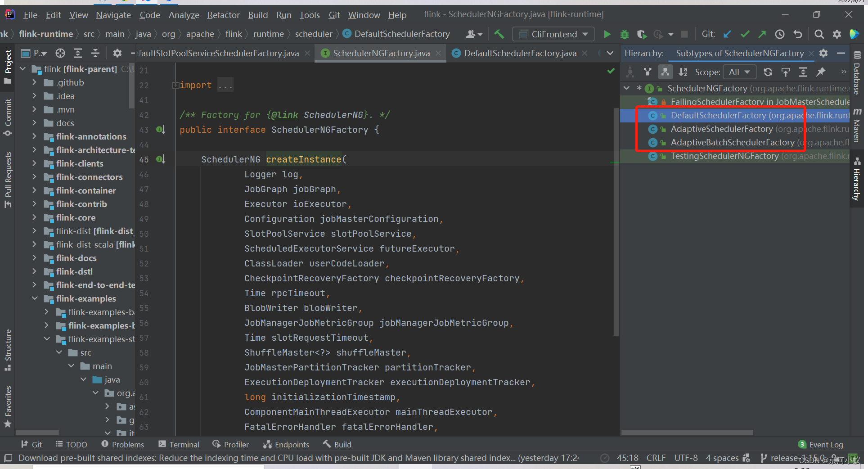Toggle the Project tool window stripe
868x469 pixels.
pyautogui.click(x=8, y=66)
